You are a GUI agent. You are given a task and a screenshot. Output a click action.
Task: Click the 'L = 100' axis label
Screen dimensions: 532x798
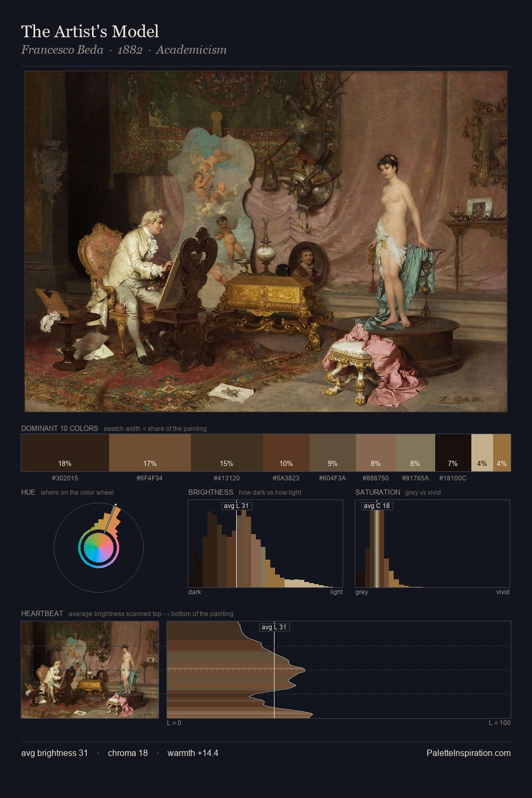(500, 723)
